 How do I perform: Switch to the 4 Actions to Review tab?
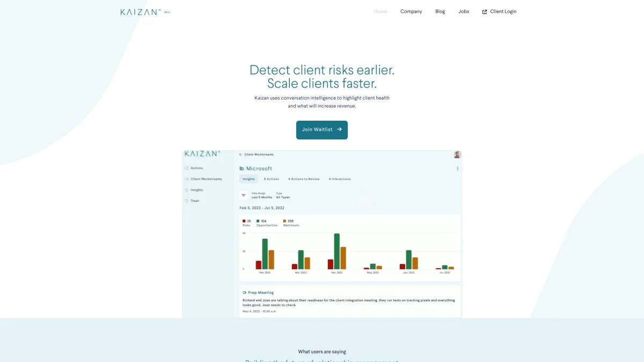tap(304, 179)
